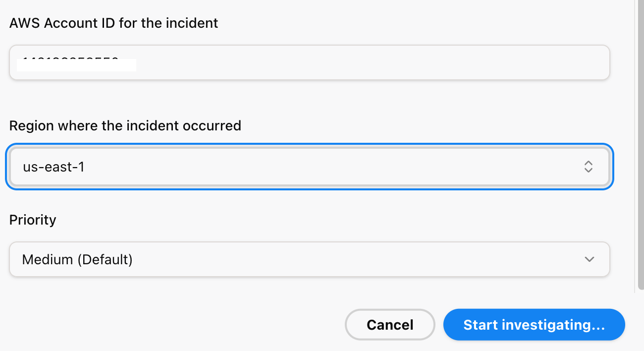The width and height of the screenshot is (644, 351).
Task: Click the 'AWS Account ID for the incident' label
Action: [x=113, y=23]
